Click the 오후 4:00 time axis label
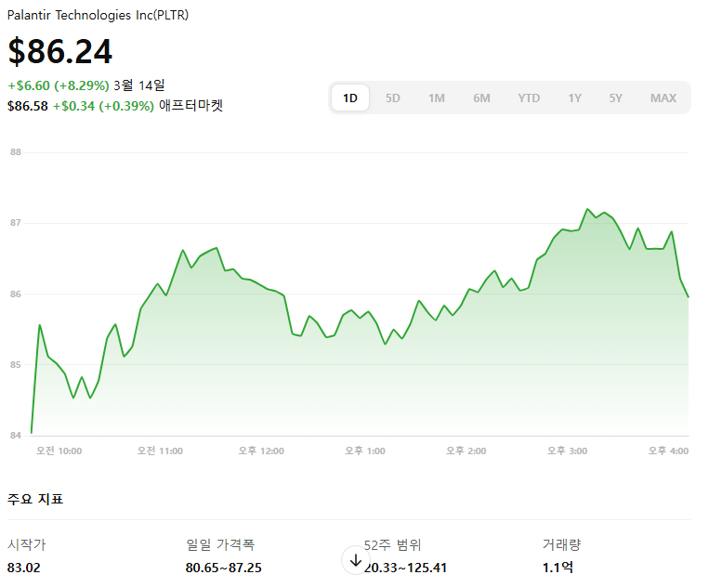 [x=668, y=451]
